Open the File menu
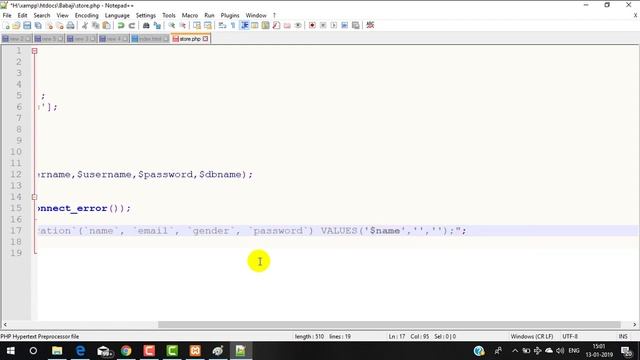Image resolution: width=640 pixels, height=360 pixels. (7, 16)
